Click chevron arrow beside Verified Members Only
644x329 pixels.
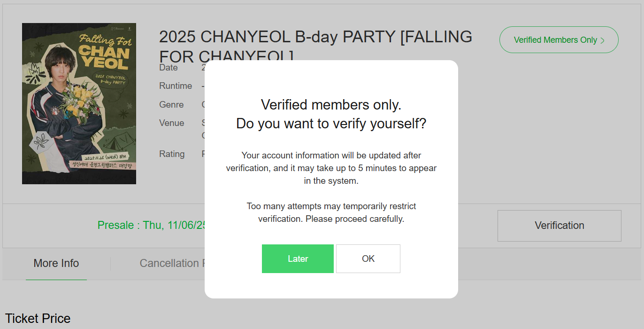[x=603, y=40]
